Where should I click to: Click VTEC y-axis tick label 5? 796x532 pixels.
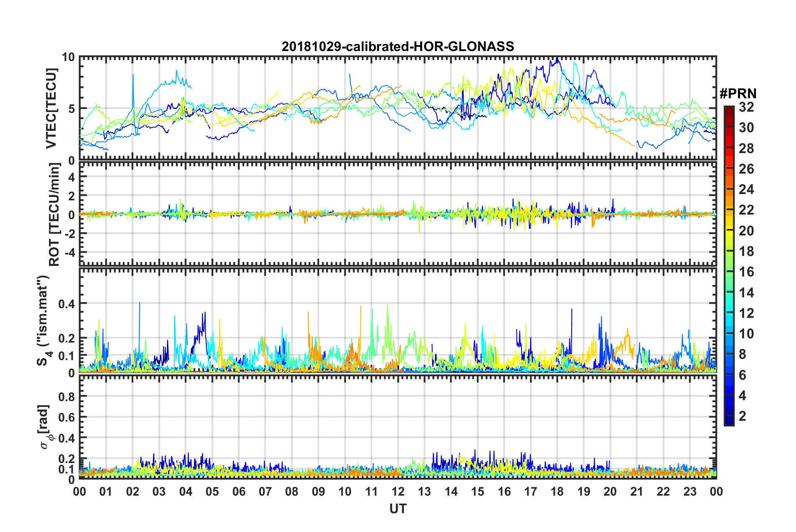71,109
